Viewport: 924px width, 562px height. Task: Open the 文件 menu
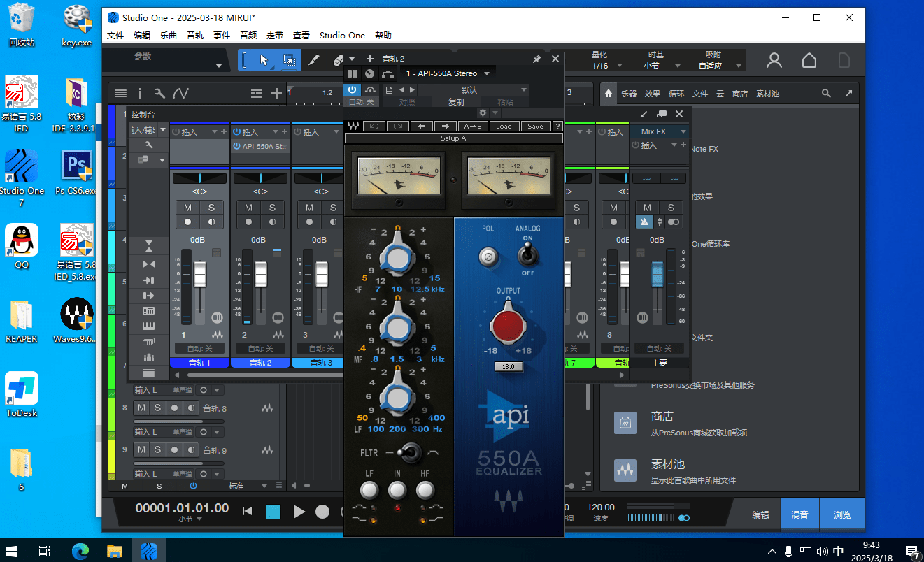(x=115, y=36)
